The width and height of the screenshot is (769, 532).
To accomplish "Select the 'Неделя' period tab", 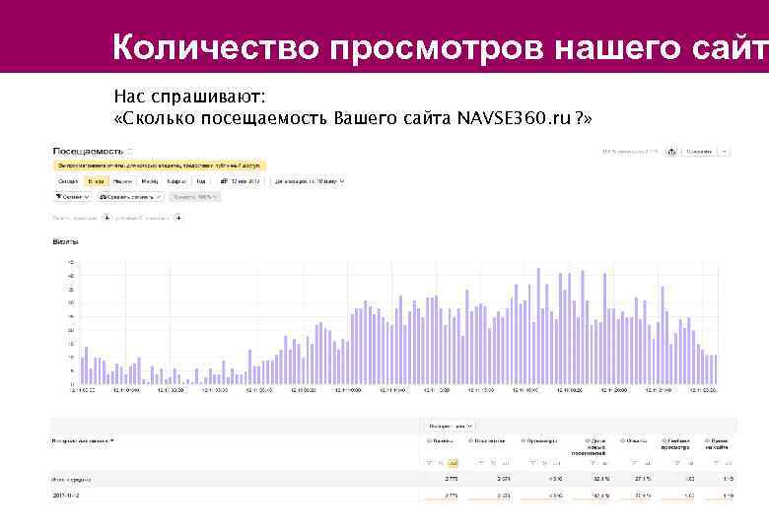I will coord(122,181).
